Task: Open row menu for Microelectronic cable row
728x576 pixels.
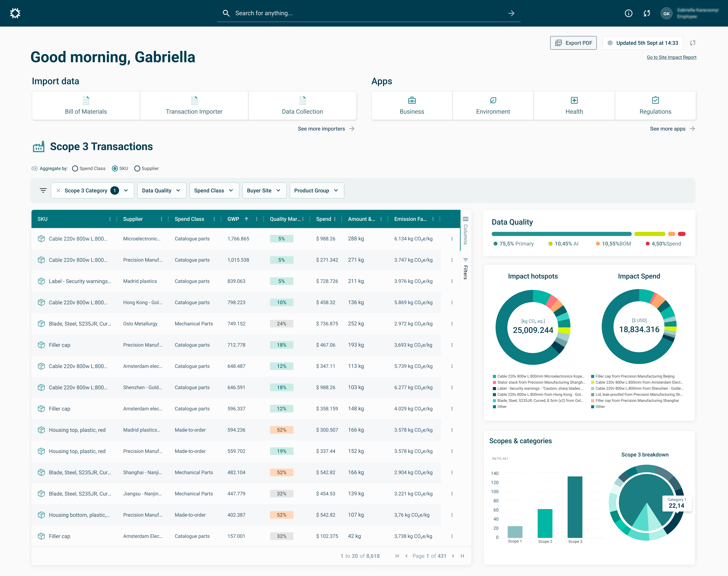Action: coord(452,239)
